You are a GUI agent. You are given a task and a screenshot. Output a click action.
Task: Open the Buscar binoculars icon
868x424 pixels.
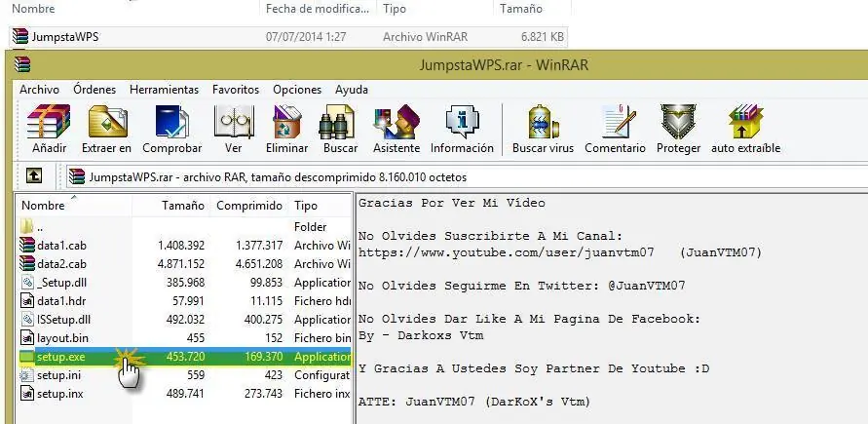point(336,123)
